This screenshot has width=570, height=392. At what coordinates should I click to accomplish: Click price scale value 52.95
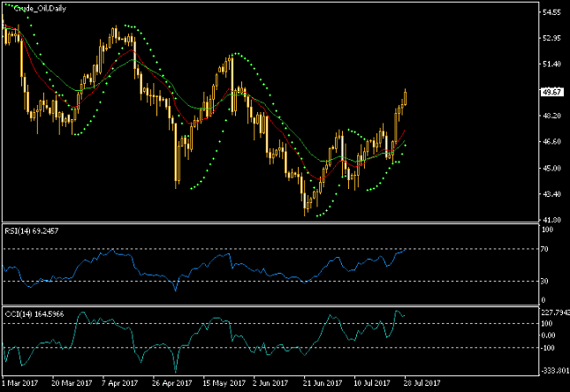coord(551,38)
